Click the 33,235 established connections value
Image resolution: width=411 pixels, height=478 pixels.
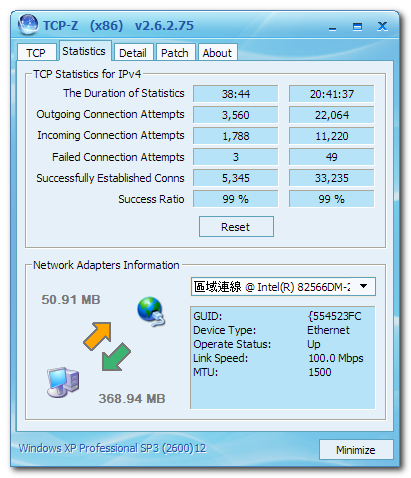[331, 178]
